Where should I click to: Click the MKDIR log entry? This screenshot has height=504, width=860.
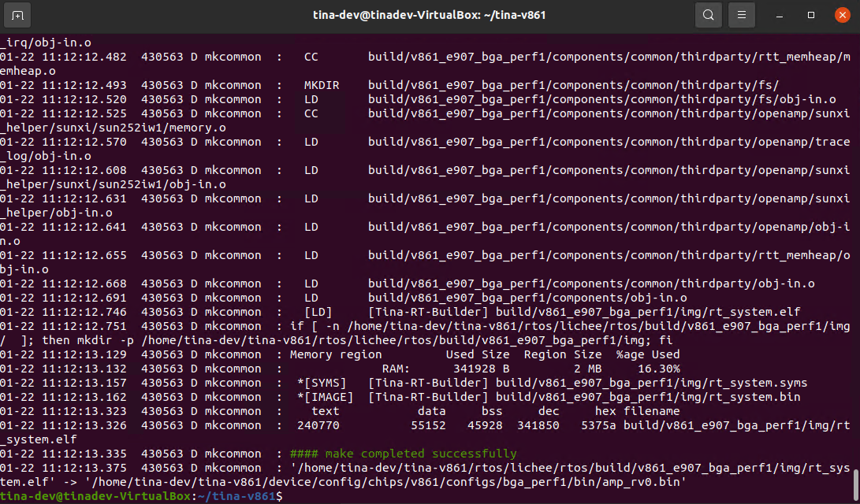322,85
